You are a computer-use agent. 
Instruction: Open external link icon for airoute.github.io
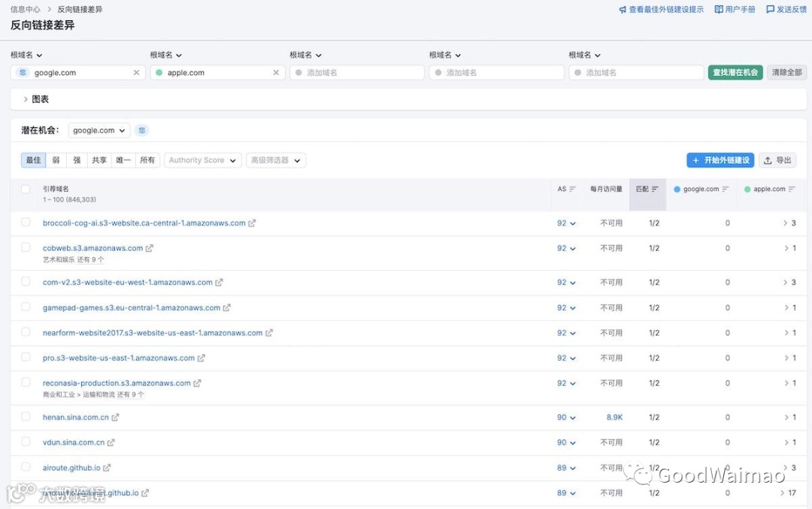point(107,468)
